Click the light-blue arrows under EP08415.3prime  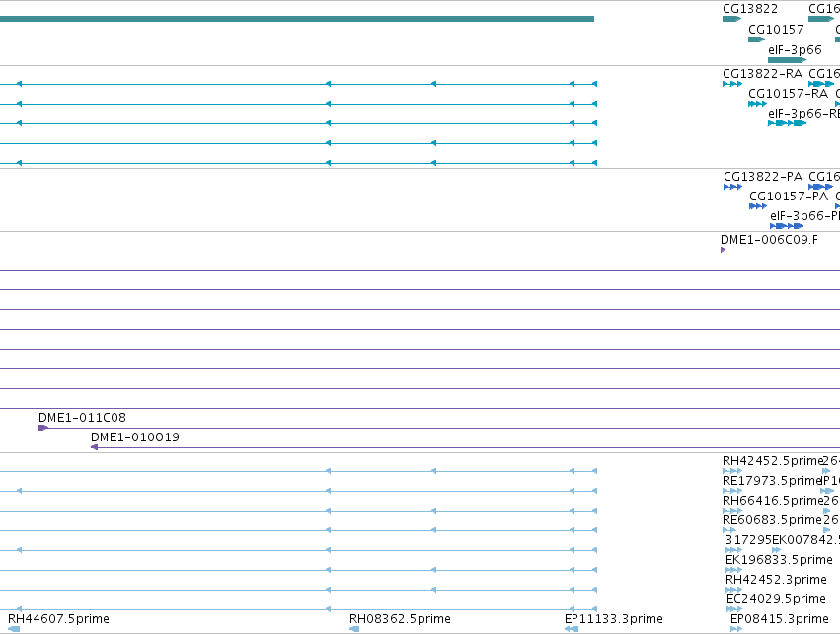pos(736,629)
